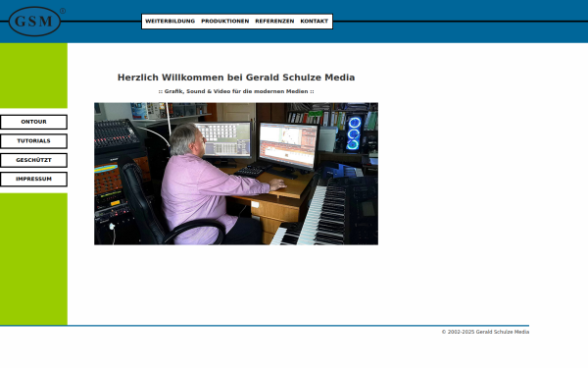This screenshot has height=368, width=588.
Task: Open the Tutorials sidebar button
Action: coord(33,141)
